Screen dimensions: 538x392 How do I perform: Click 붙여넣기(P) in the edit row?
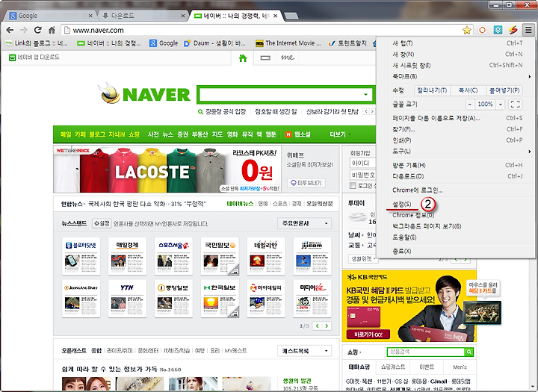[x=504, y=90]
